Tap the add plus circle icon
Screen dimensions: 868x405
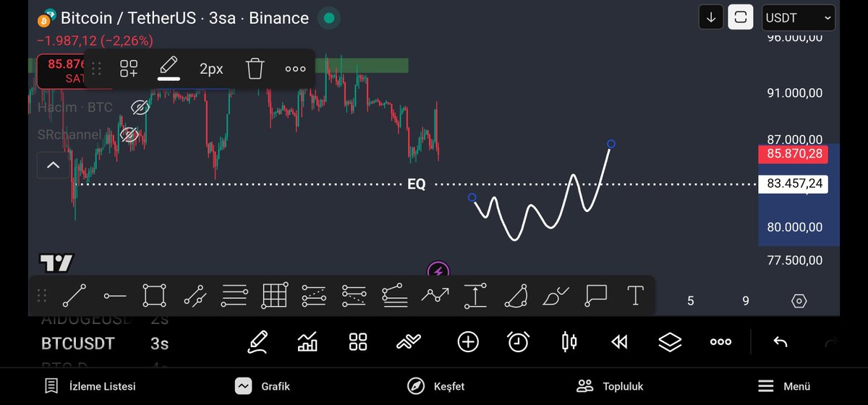(468, 342)
